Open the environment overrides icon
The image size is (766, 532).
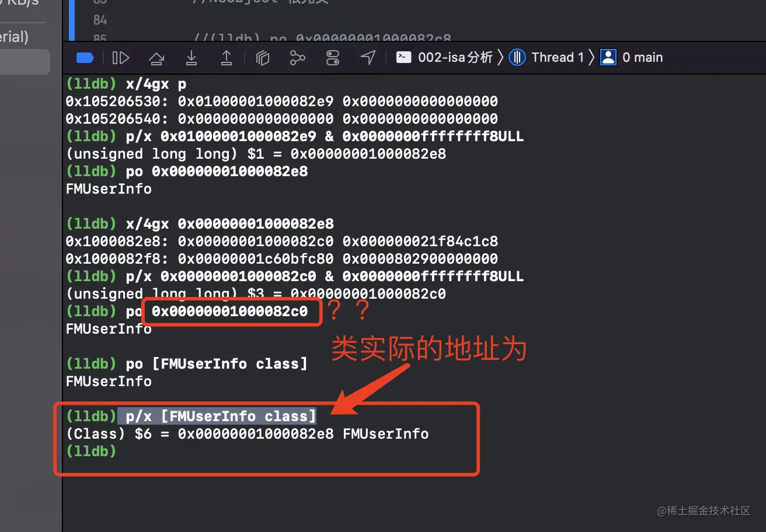point(333,57)
